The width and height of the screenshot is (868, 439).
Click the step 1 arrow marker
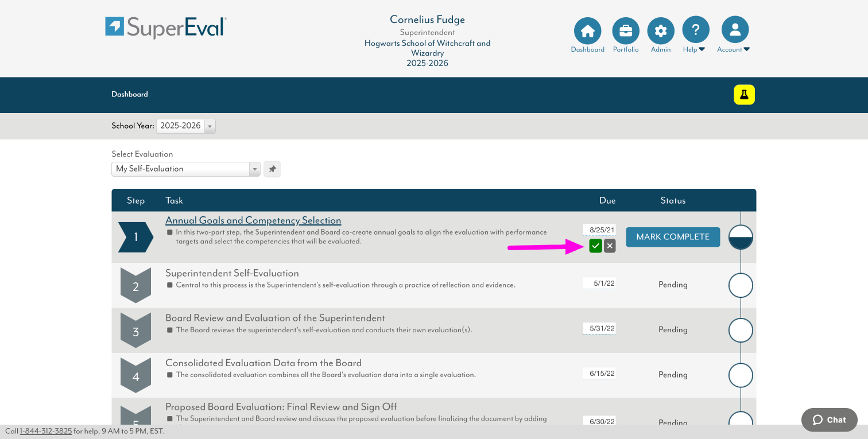click(x=136, y=237)
